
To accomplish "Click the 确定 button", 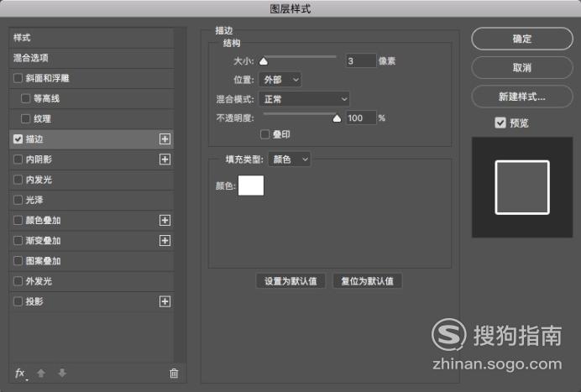I will click(522, 39).
